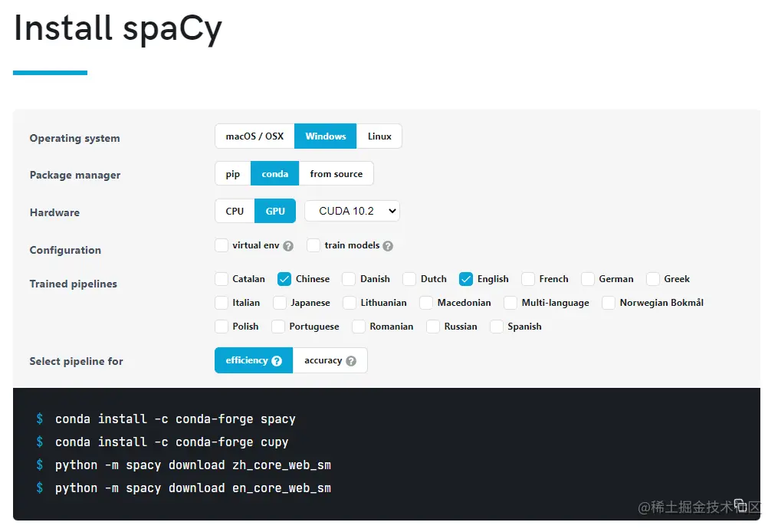Copy the install commands to clipboard
Viewport: 778px width, 532px height.
coord(740,504)
